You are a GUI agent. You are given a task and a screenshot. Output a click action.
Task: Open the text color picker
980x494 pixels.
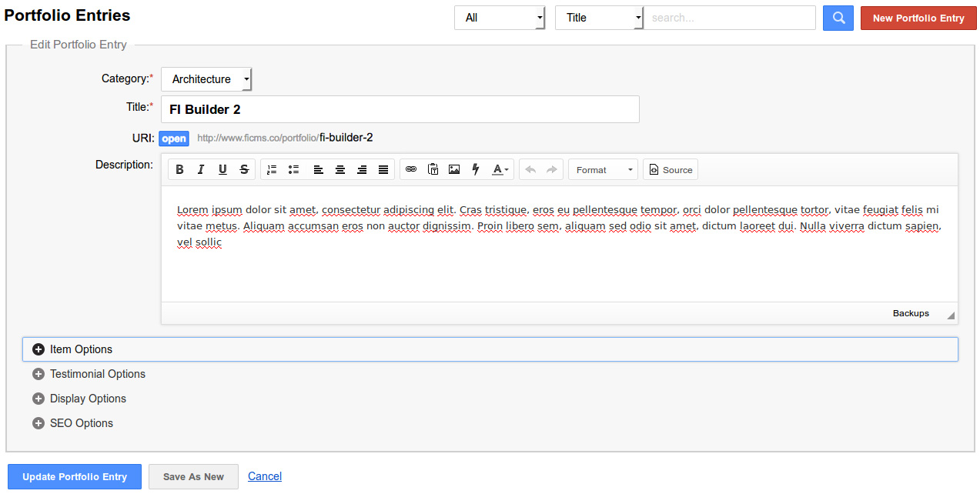500,170
